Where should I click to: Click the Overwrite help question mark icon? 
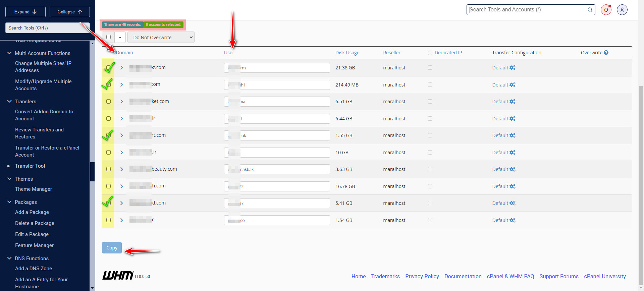(606, 53)
